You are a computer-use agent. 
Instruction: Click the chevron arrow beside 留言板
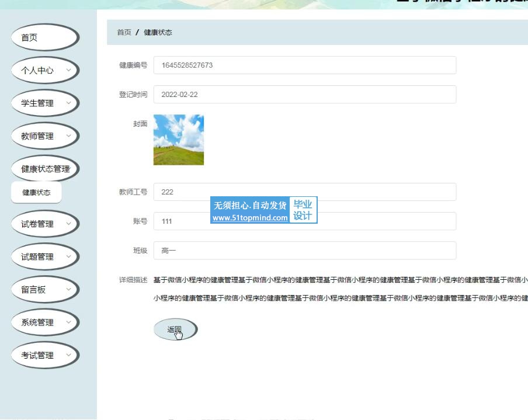68,289
